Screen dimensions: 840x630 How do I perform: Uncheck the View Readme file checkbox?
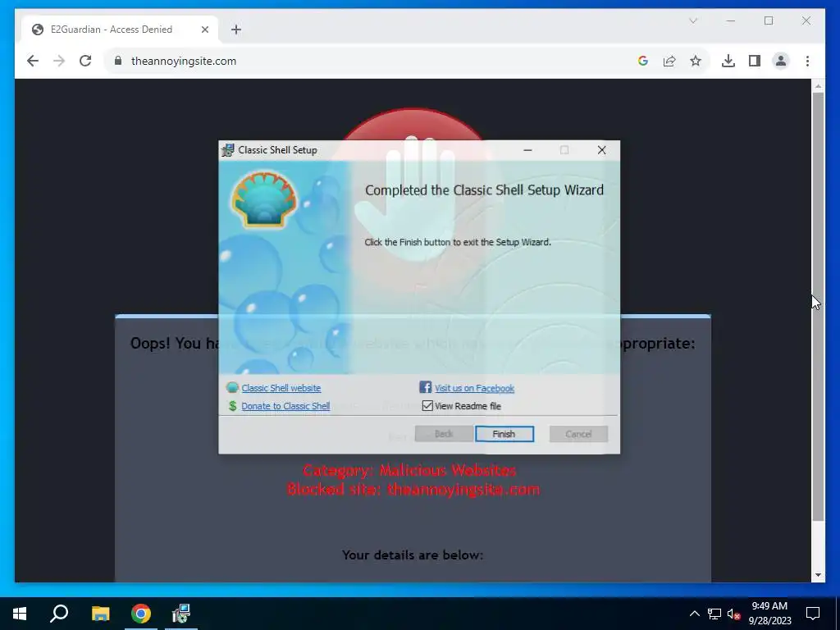(x=427, y=405)
